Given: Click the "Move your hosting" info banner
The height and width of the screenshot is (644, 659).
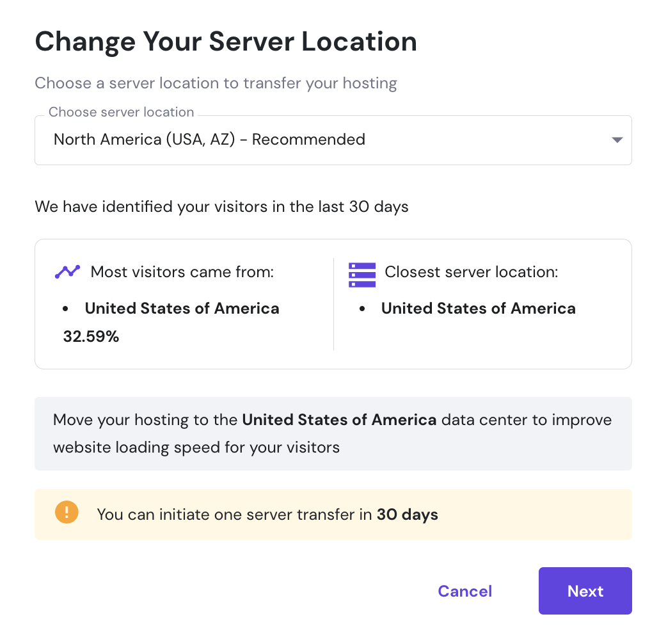Looking at the screenshot, I should (333, 433).
